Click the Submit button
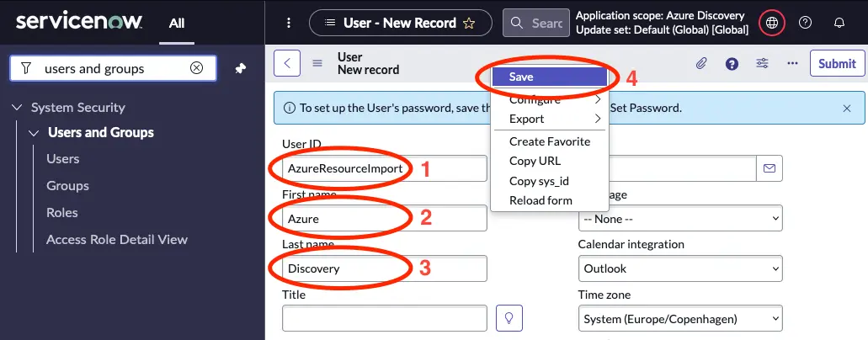The image size is (868, 340). click(836, 63)
